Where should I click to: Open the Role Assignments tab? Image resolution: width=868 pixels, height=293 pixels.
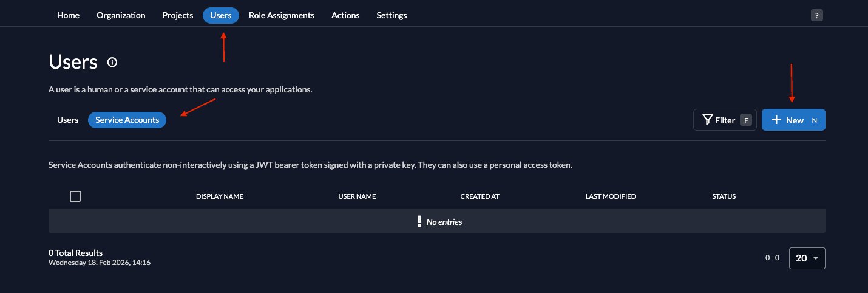point(282,15)
